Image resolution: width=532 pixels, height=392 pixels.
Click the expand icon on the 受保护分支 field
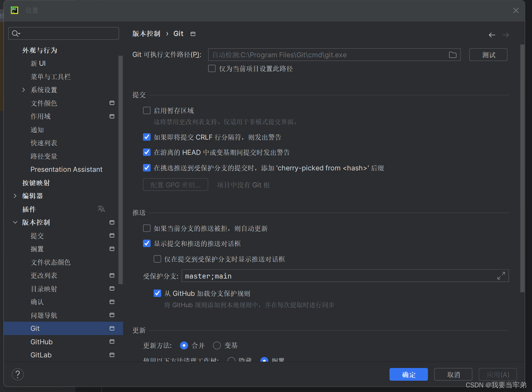click(x=501, y=276)
